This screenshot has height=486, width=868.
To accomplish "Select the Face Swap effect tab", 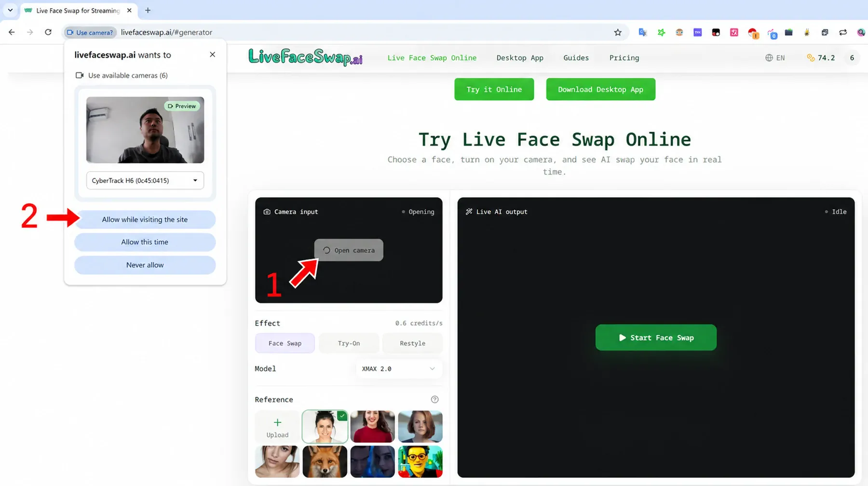I will point(285,343).
